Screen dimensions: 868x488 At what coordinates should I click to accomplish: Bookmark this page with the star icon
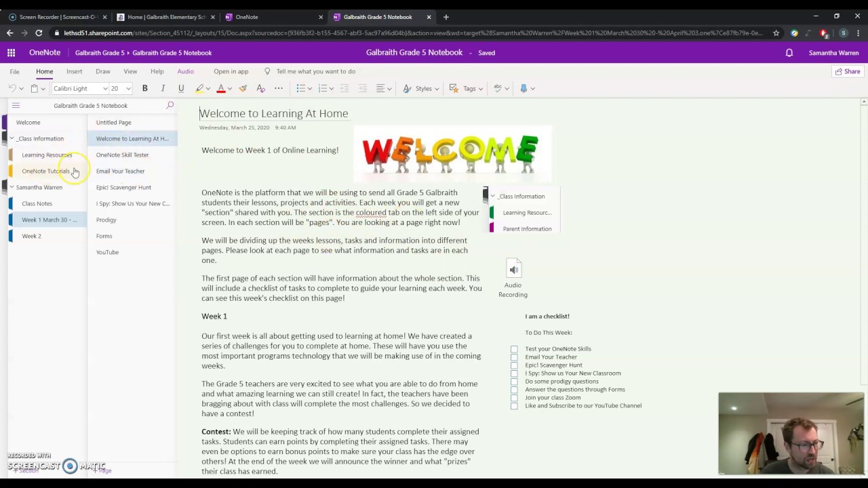[x=776, y=33]
